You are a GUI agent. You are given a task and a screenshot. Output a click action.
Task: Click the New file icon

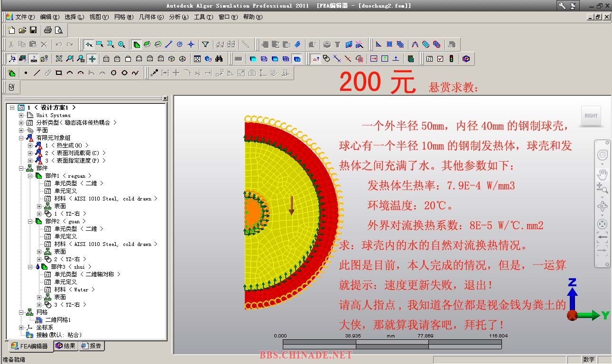pyautogui.click(x=11, y=30)
